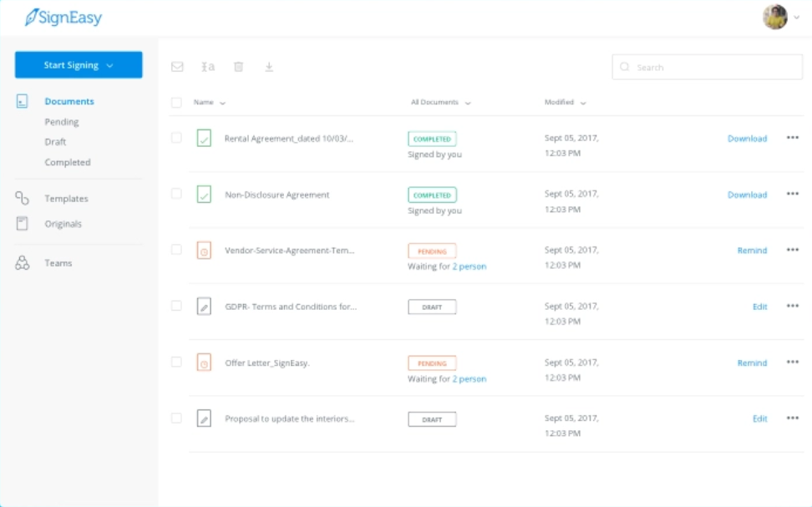
Task: Edit the Proposal to update interiors draft
Action: 759,418
